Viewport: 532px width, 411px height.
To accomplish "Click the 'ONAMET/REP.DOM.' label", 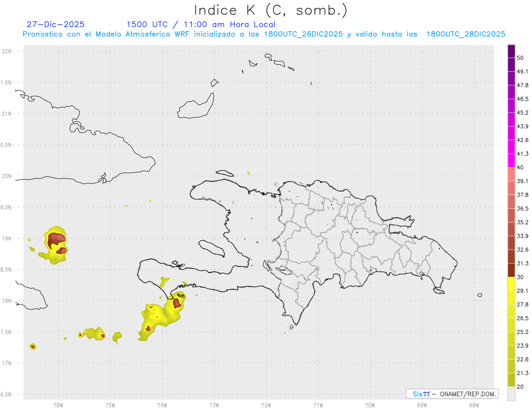I will tap(467, 394).
